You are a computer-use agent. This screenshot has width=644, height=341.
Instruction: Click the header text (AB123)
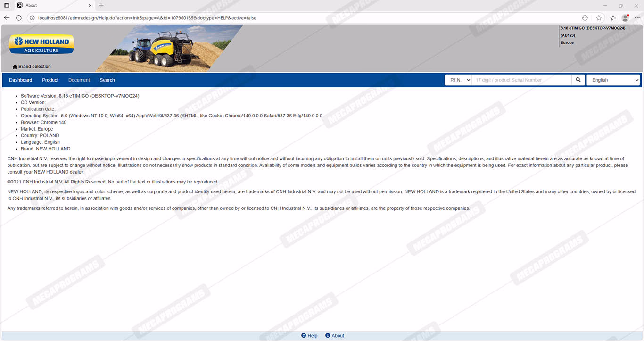[568, 35]
